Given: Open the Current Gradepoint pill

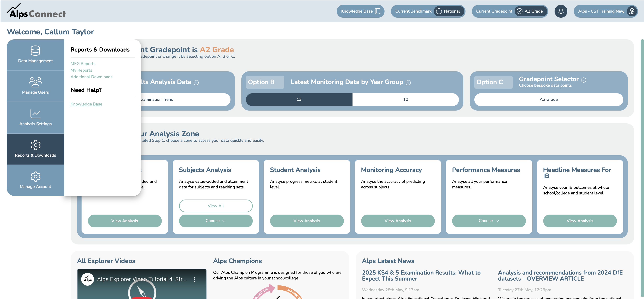Looking at the screenshot, I should [510, 11].
